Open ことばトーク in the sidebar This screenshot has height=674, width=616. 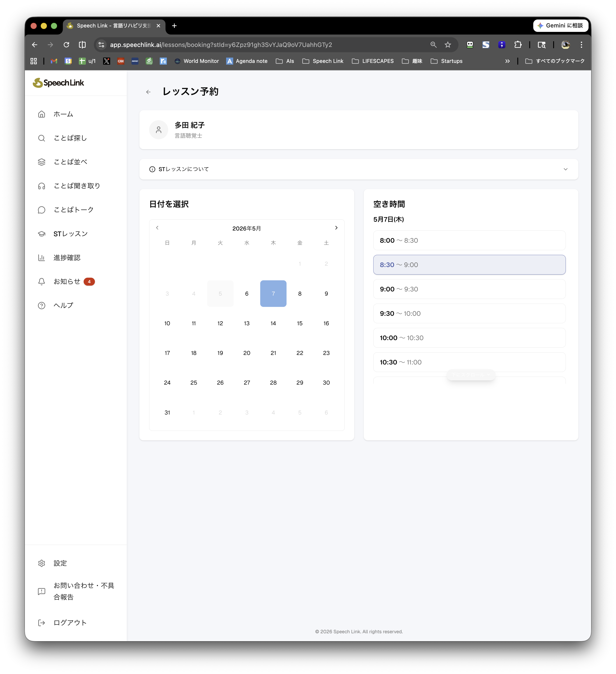point(75,210)
